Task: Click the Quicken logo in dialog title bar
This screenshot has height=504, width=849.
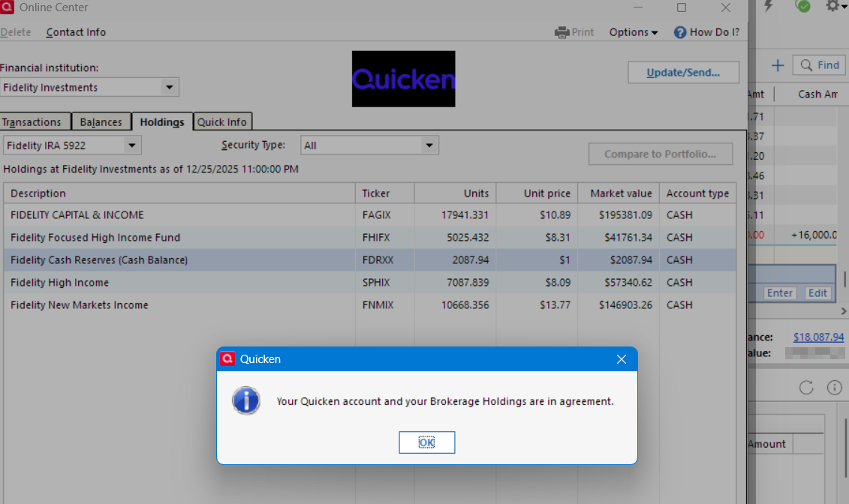Action: (227, 358)
